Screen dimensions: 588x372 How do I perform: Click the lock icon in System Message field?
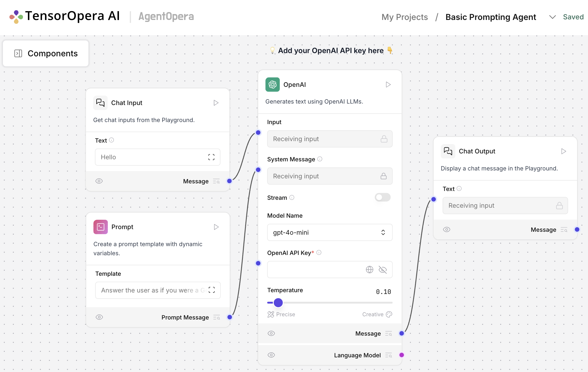pos(384,176)
